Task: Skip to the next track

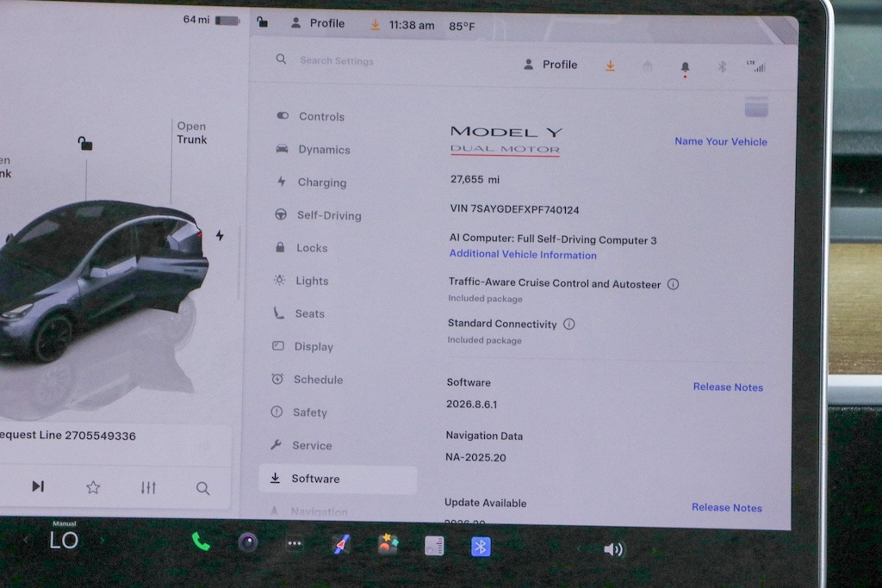Action: (38, 486)
